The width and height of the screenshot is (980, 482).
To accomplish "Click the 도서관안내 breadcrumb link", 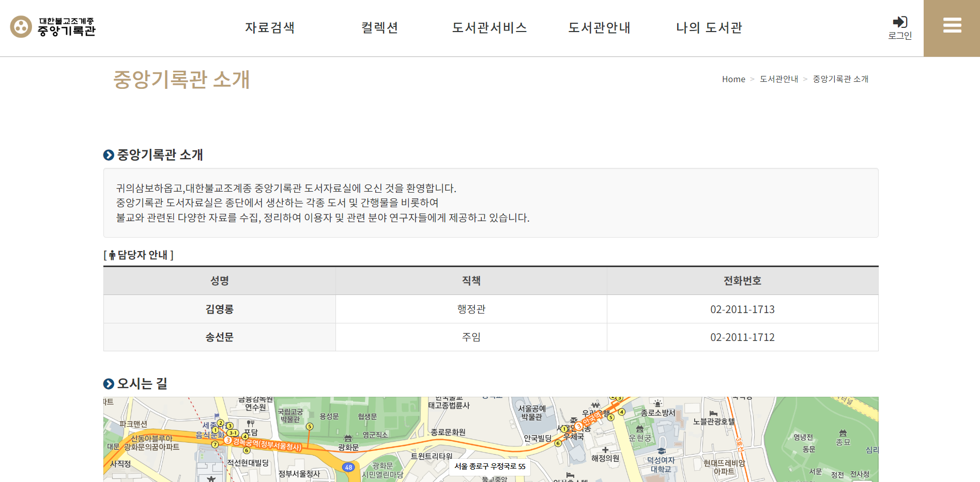I will tap(778, 79).
